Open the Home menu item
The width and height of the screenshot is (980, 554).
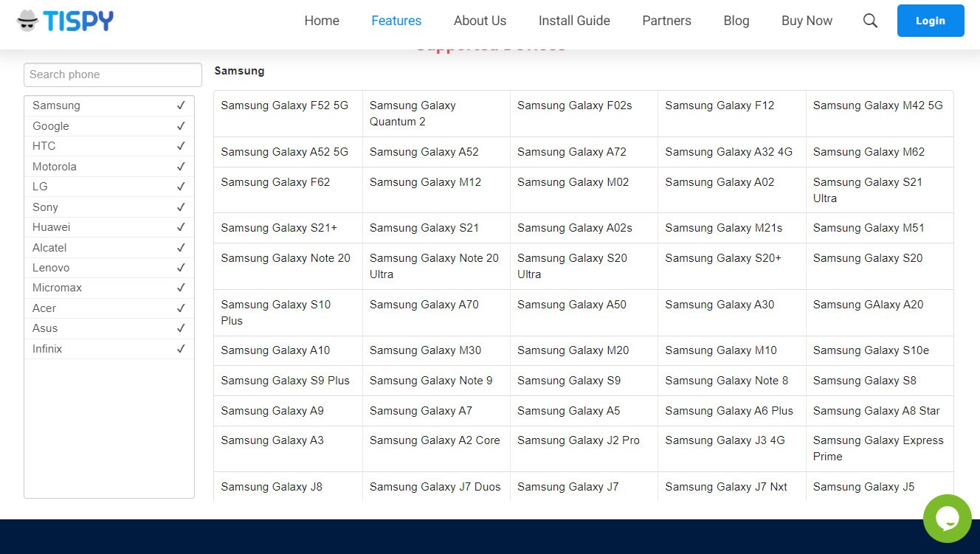pyautogui.click(x=321, y=21)
